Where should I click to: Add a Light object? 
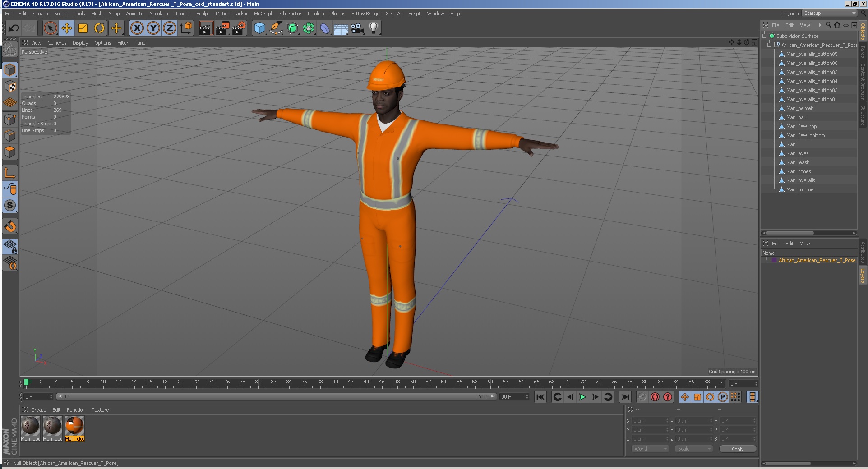point(374,28)
